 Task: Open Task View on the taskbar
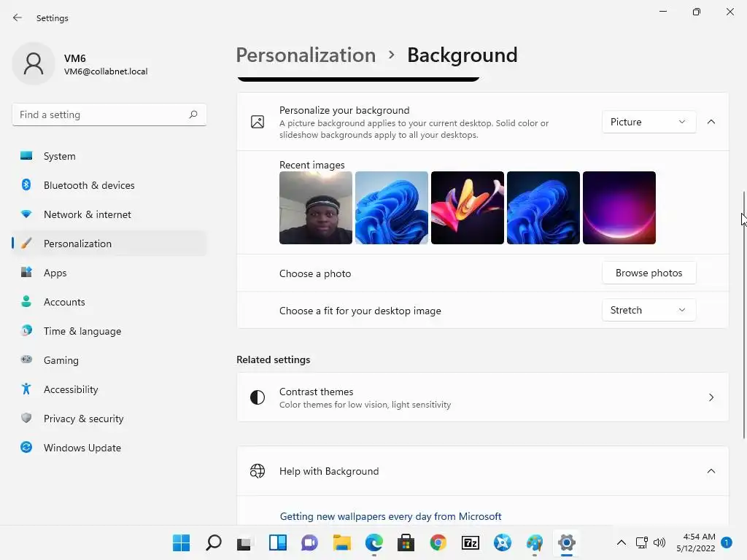pyautogui.click(x=244, y=542)
